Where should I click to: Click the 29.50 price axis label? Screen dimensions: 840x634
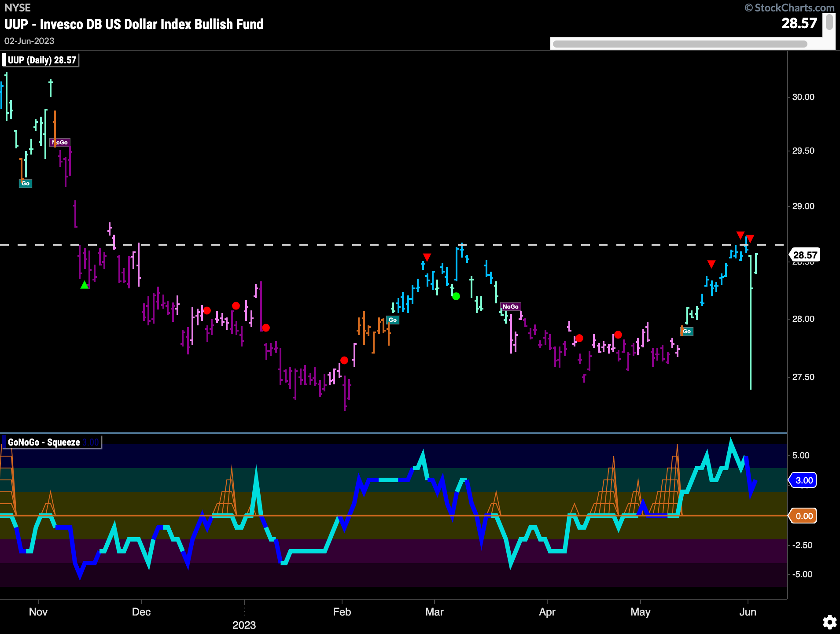pos(803,151)
